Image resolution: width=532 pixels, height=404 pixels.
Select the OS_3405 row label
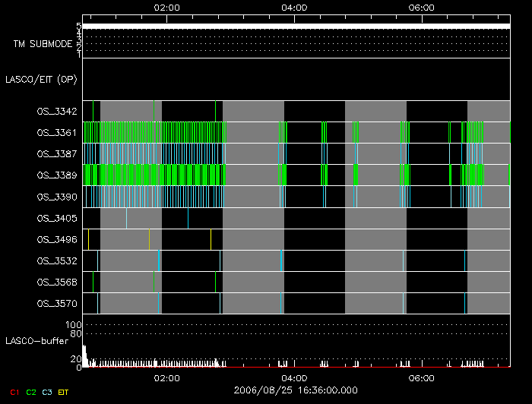pos(57,218)
